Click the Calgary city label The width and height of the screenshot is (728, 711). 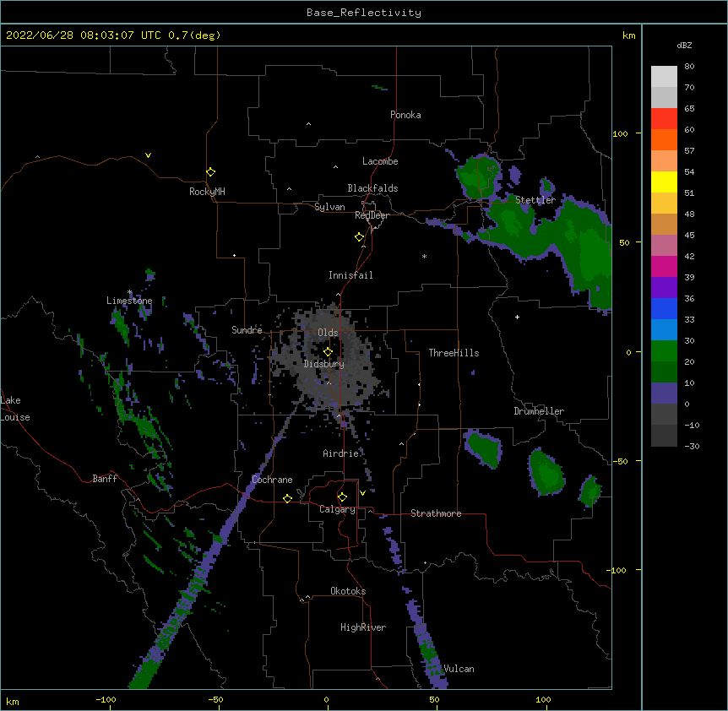click(x=337, y=509)
